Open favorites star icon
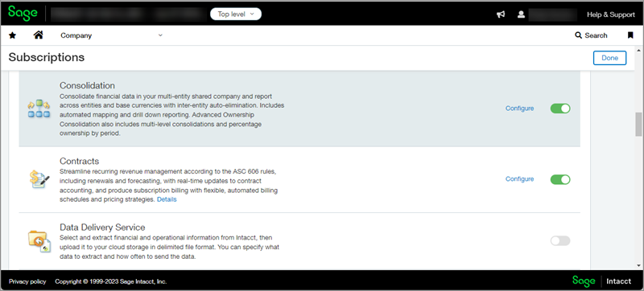This screenshot has width=644, height=291. [x=12, y=35]
